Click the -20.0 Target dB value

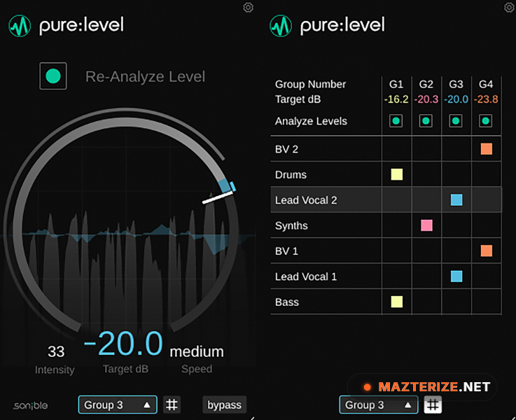tap(123, 344)
